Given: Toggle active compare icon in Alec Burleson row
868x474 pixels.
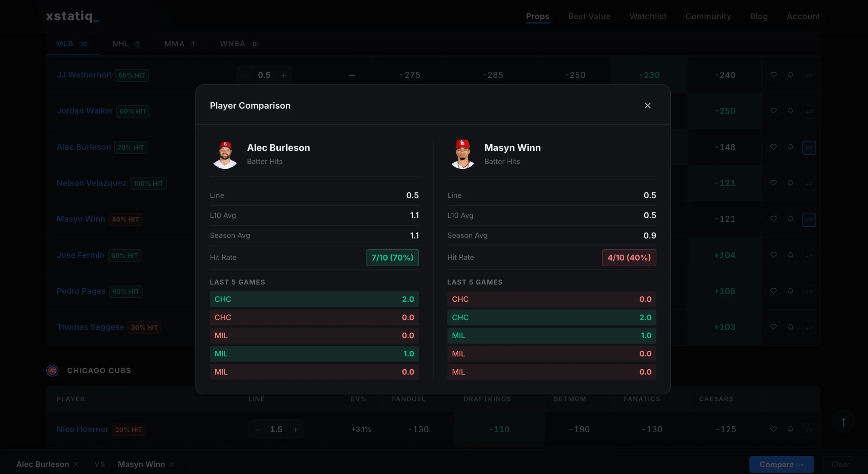Looking at the screenshot, I should click(x=809, y=147).
